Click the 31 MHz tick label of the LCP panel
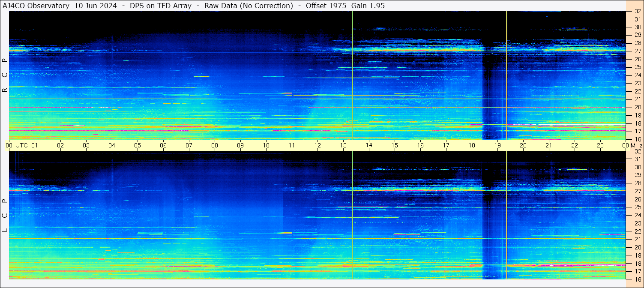This screenshot has width=644, height=288. [x=638, y=159]
